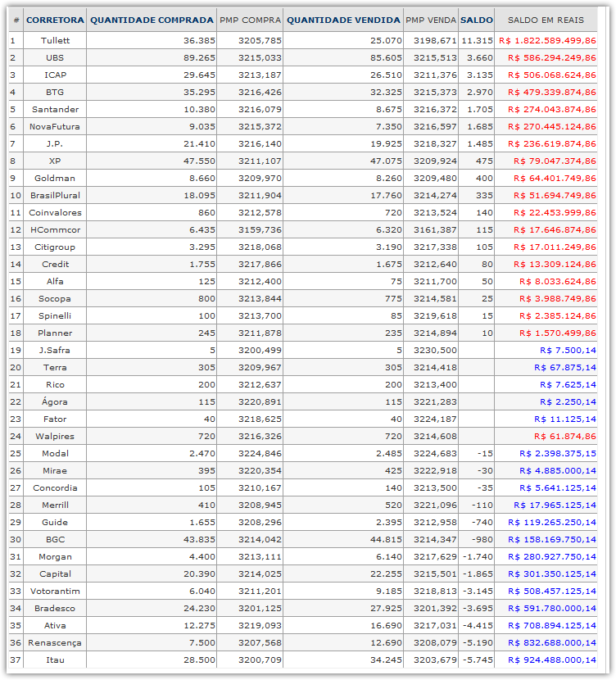
Task: Select the Alfa broker cell
Action: point(55,282)
